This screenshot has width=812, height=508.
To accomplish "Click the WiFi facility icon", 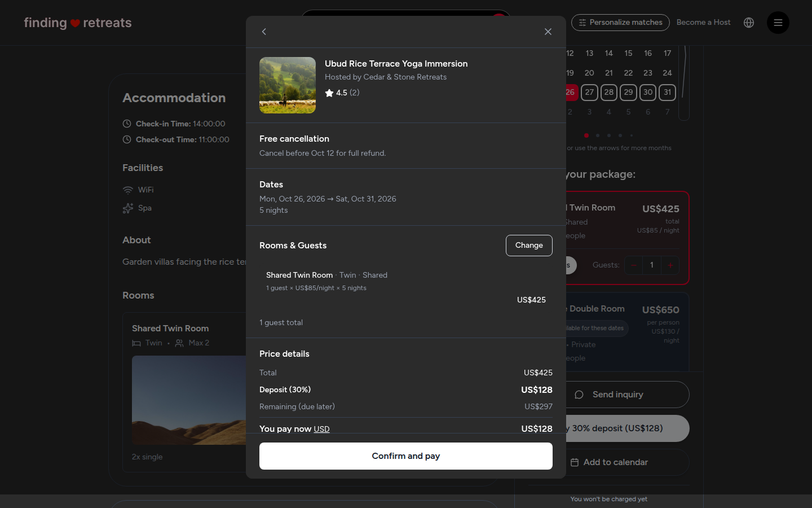I will tap(128, 190).
